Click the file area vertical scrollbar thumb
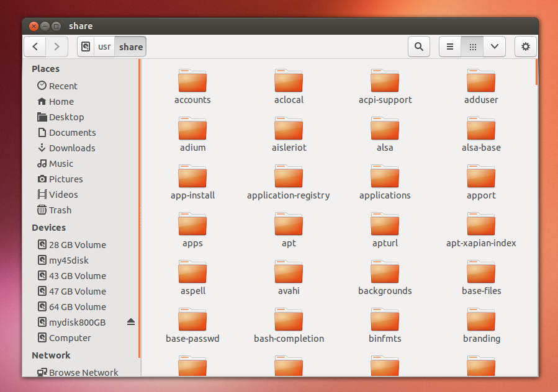This screenshot has height=392, width=558. (x=536, y=72)
